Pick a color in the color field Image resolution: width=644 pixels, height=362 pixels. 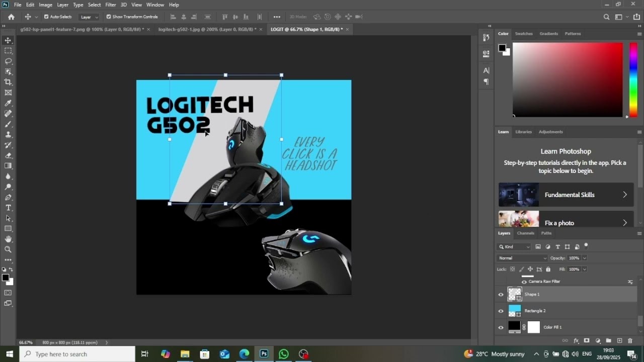click(x=568, y=79)
